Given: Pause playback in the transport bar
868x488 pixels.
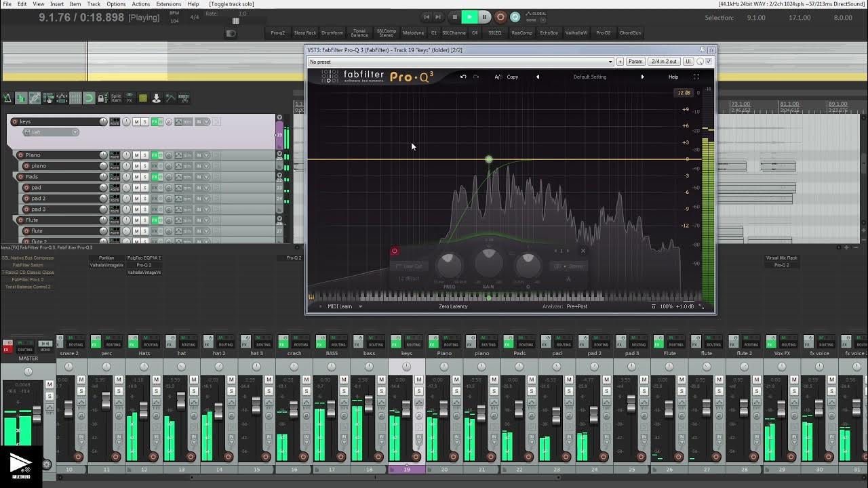Looking at the screenshot, I should (484, 17).
